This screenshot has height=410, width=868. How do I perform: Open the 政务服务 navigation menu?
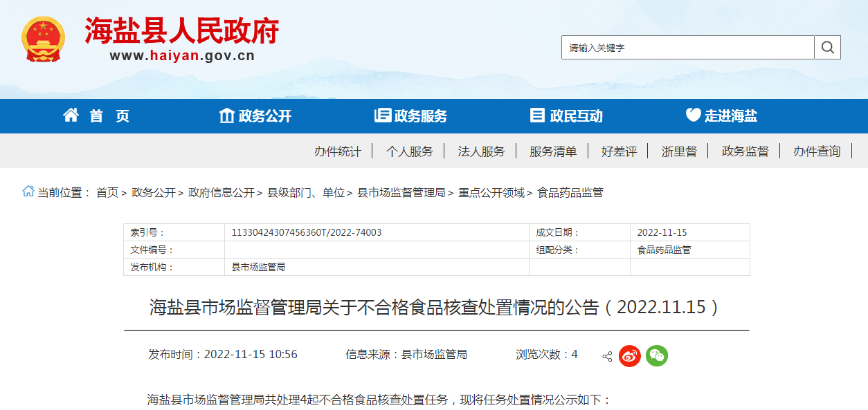(x=421, y=116)
